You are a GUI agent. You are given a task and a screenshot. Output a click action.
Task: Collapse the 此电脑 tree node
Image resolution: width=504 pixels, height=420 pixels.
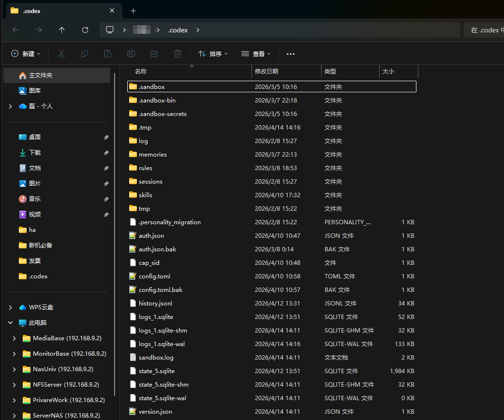(10, 323)
